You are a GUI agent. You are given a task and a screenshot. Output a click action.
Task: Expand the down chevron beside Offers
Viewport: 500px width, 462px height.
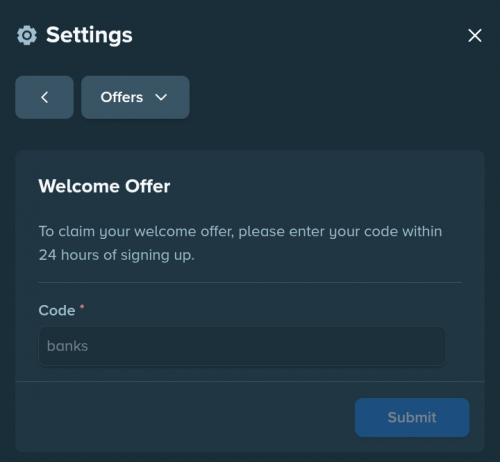click(161, 97)
